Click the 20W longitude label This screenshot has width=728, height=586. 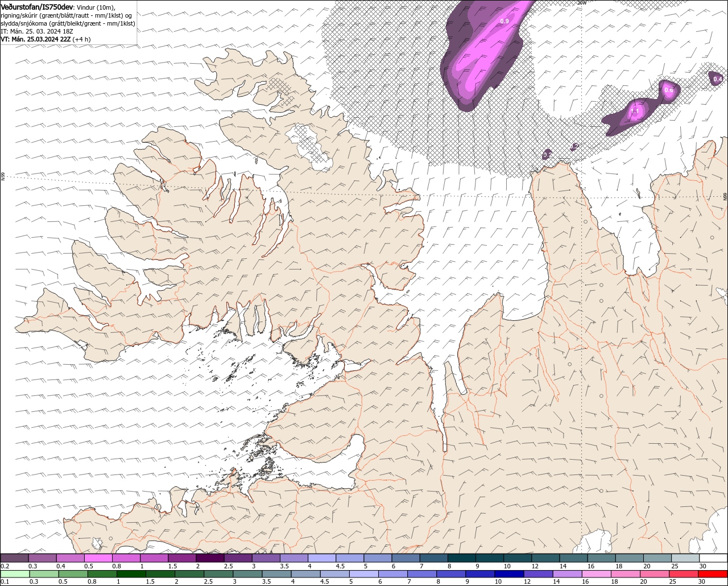pos(581,3)
